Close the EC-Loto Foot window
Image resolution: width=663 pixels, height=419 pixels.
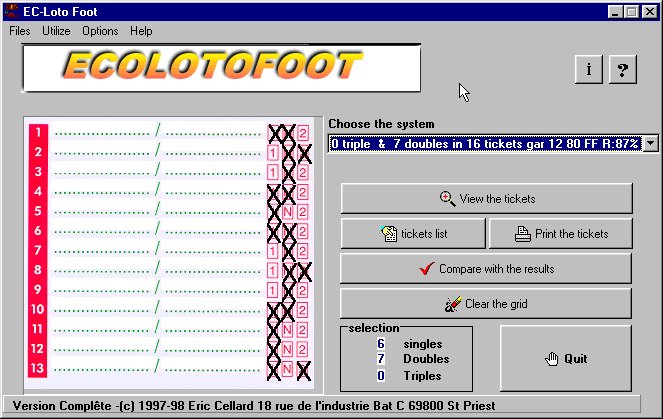click(649, 11)
